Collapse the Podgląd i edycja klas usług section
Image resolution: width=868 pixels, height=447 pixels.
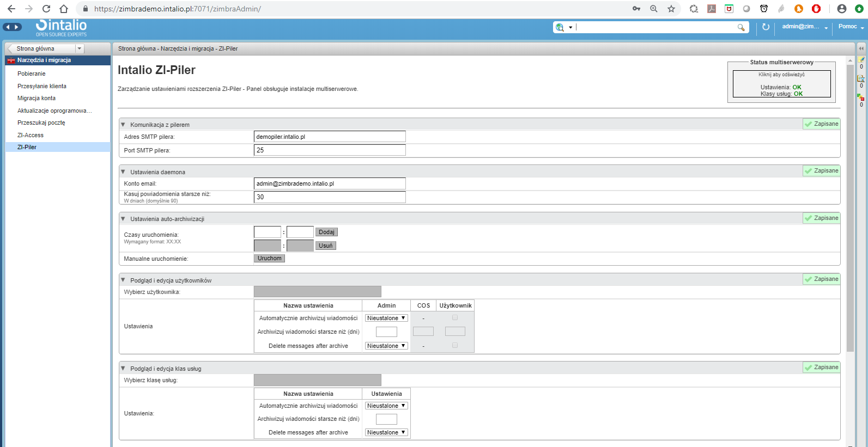coord(123,369)
